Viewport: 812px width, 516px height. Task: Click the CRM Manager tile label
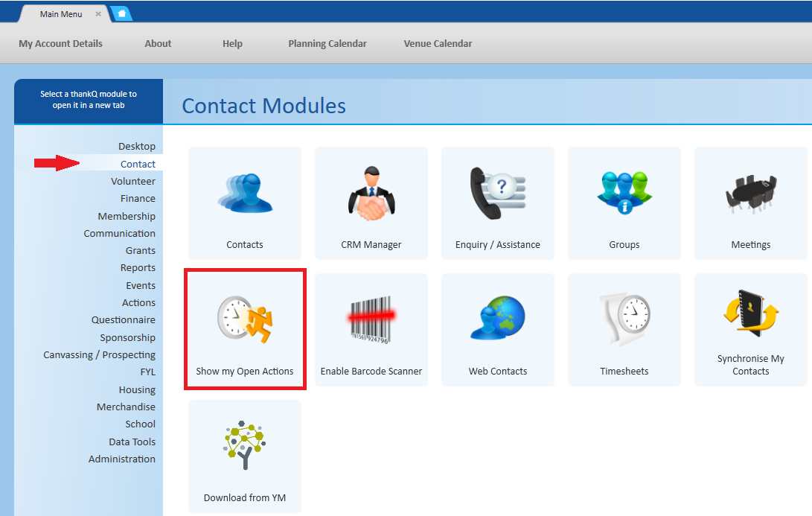tap(371, 244)
